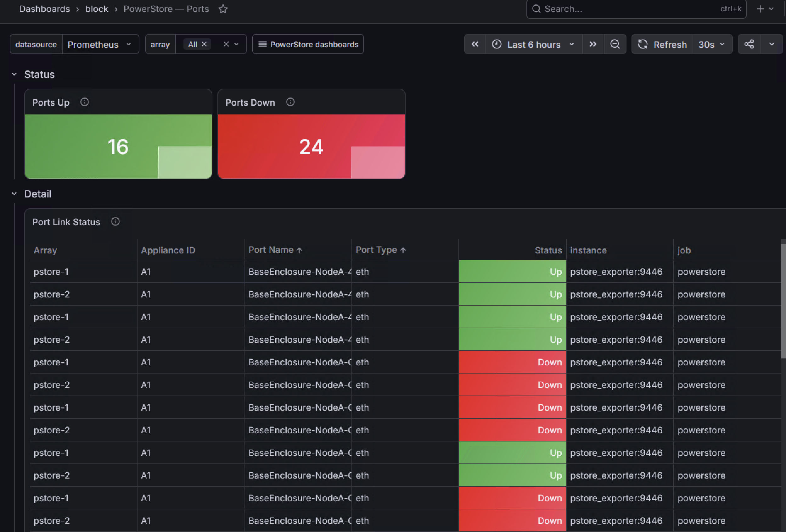Open the PowerStore dashboards menu
The image size is (786, 532).
pos(308,44)
